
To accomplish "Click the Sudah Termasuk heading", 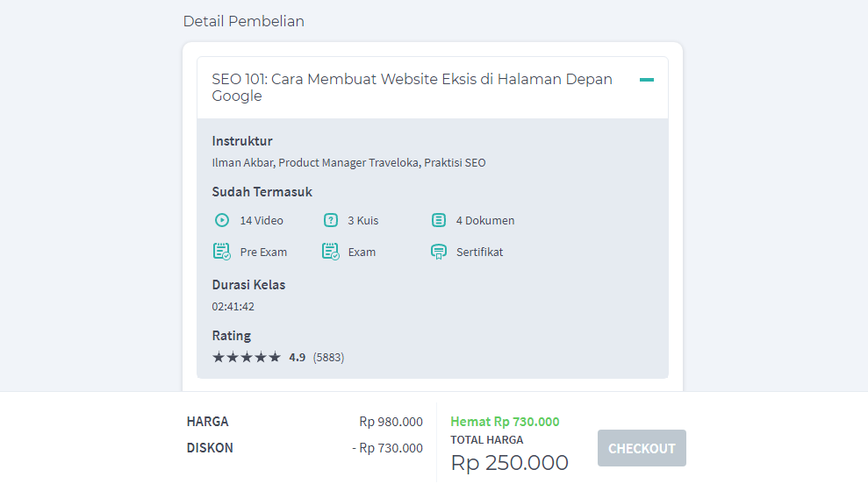I will click(x=262, y=192).
